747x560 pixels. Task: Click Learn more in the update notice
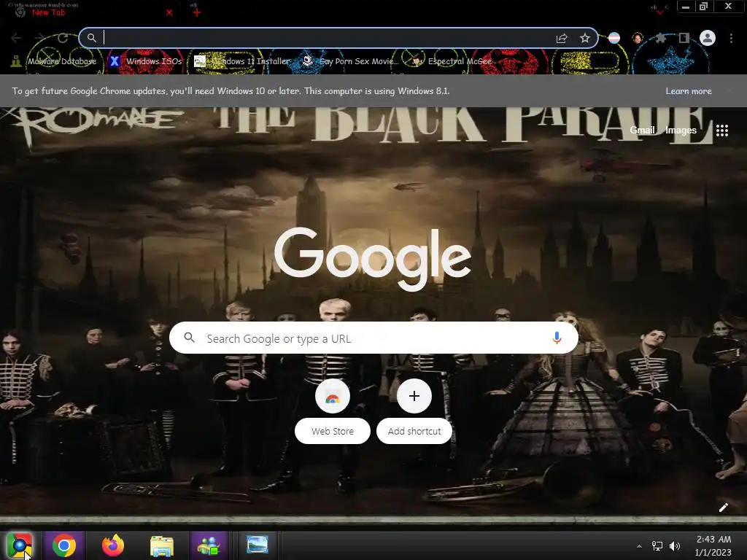pyautogui.click(x=689, y=91)
